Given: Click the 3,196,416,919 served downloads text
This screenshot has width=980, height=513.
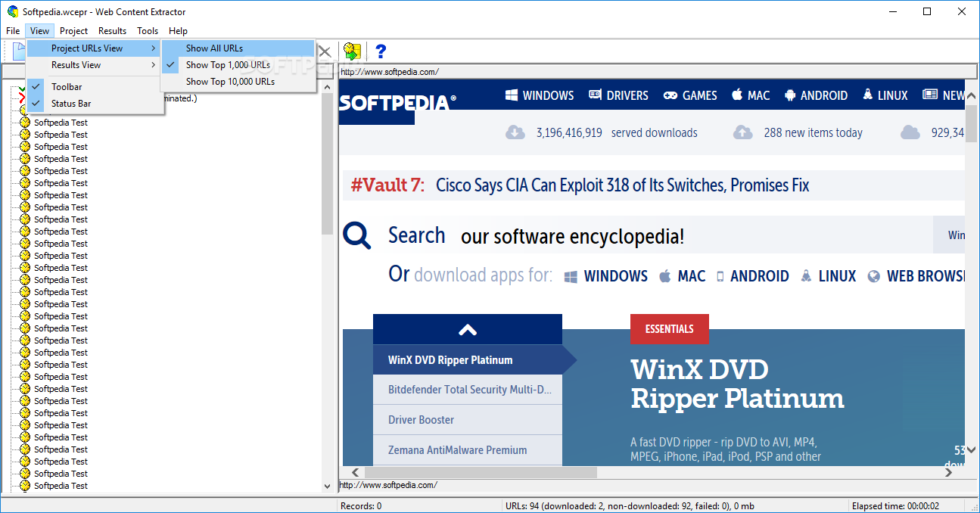Looking at the screenshot, I should tap(617, 132).
